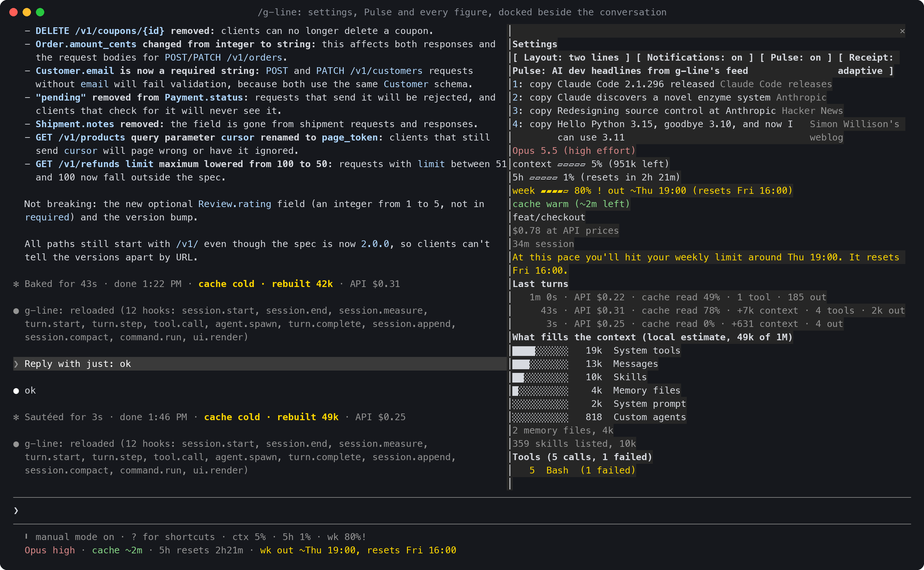This screenshot has height=570, width=924.
Task: Click 'cache cold · rebuilt 49k' status text
Action: coord(271,417)
